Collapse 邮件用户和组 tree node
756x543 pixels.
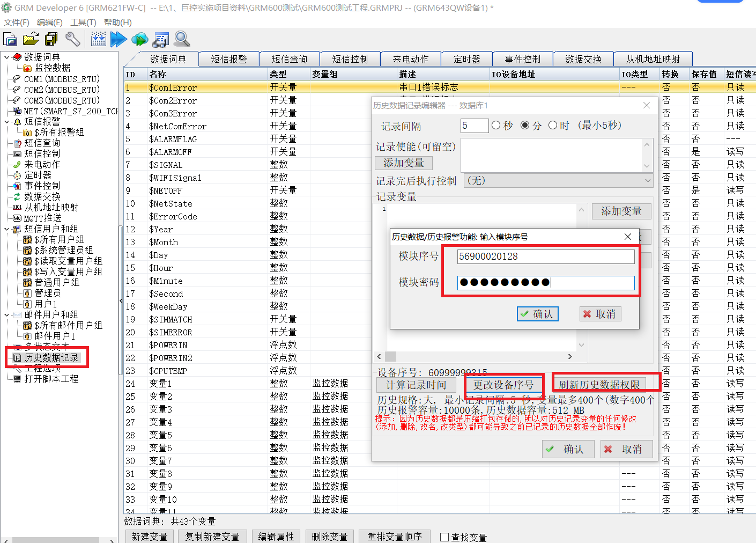pyautogui.click(x=6, y=315)
